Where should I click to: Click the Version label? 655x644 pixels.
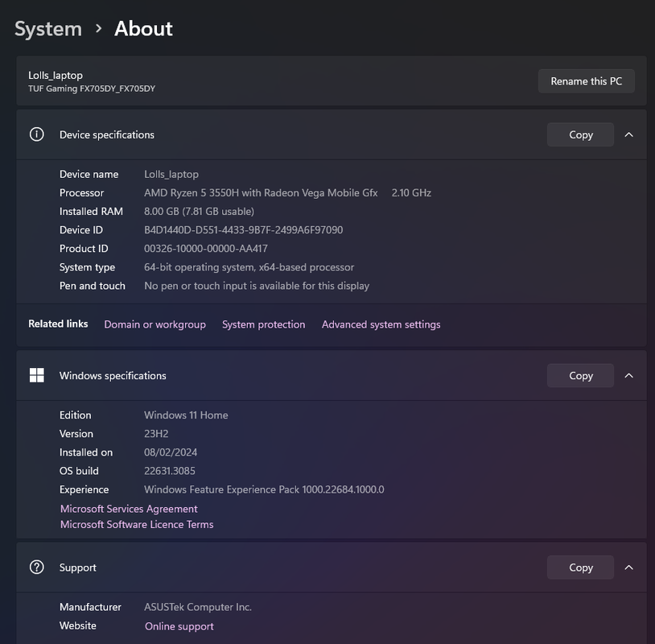point(76,433)
